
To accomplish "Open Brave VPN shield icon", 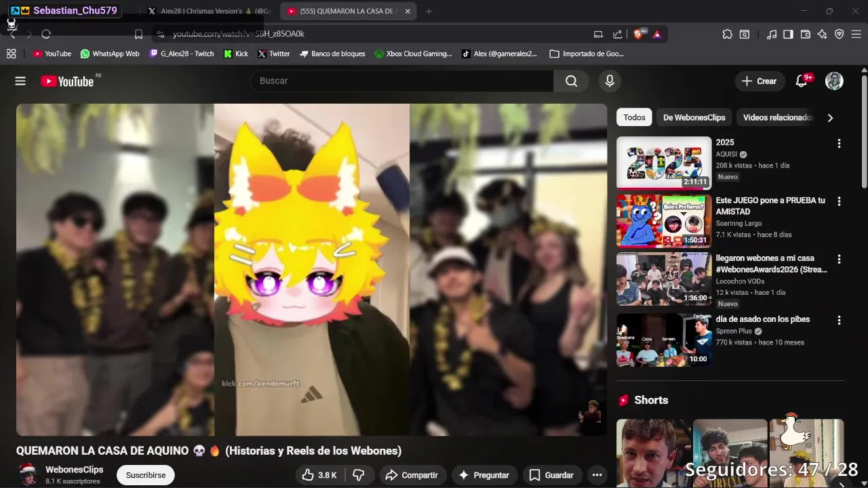I will [x=839, y=34].
